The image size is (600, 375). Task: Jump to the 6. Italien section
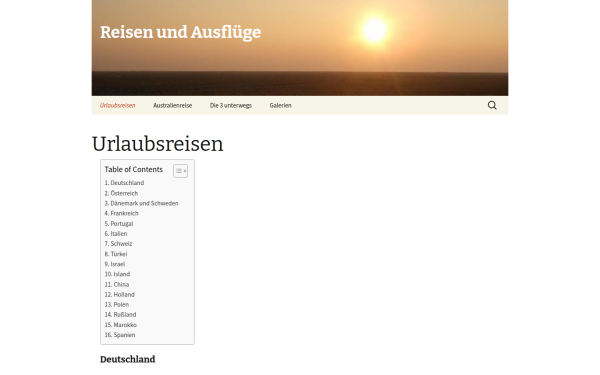click(116, 233)
